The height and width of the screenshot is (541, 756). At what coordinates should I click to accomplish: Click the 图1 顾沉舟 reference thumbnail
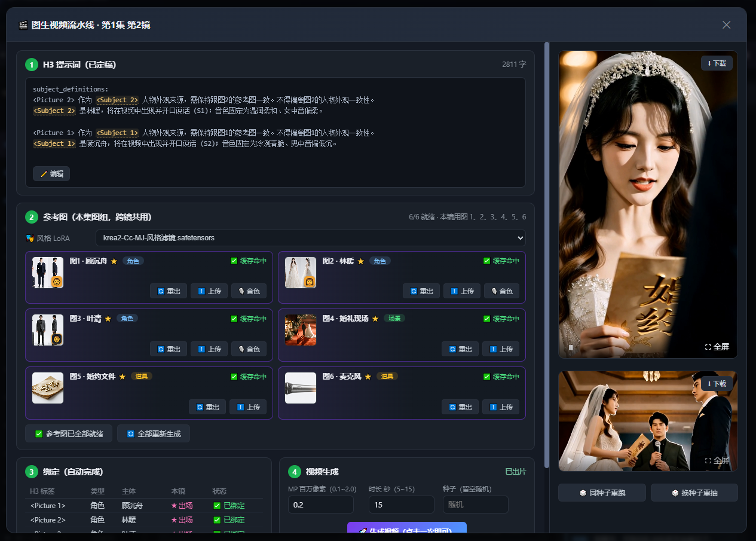point(48,273)
